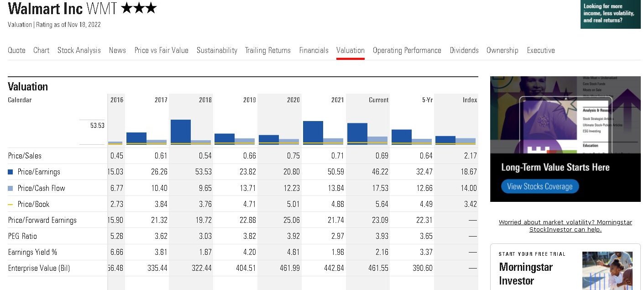The height and width of the screenshot is (290, 644).
Task: Open the Quote tab
Action: (x=16, y=50)
